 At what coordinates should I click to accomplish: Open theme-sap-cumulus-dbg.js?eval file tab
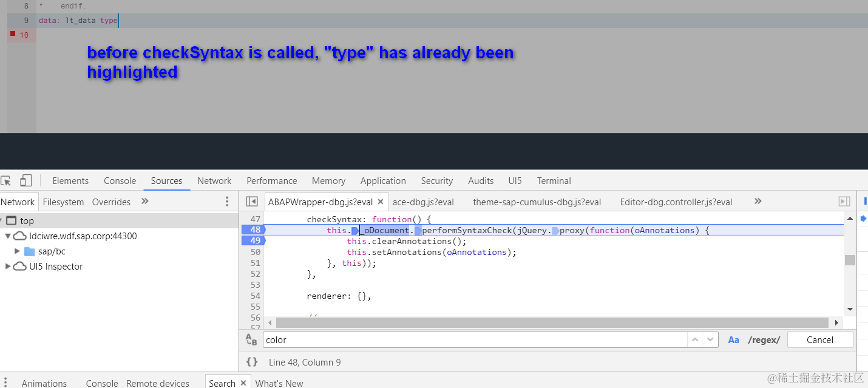tap(537, 202)
